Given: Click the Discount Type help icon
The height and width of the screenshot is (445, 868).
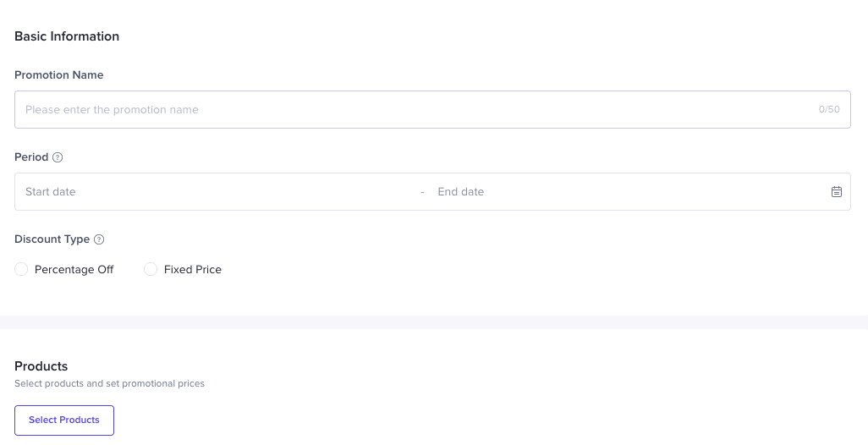Looking at the screenshot, I should pyautogui.click(x=99, y=239).
